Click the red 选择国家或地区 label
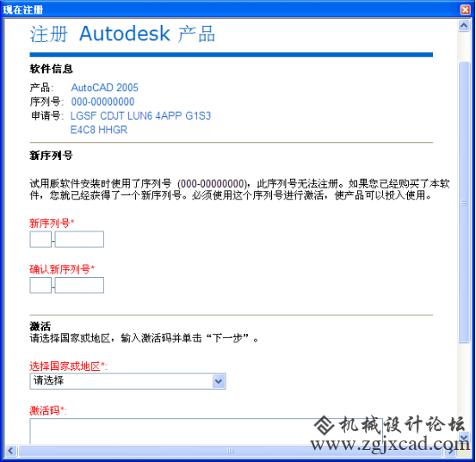Screen dimensions: 476x462 68,367
